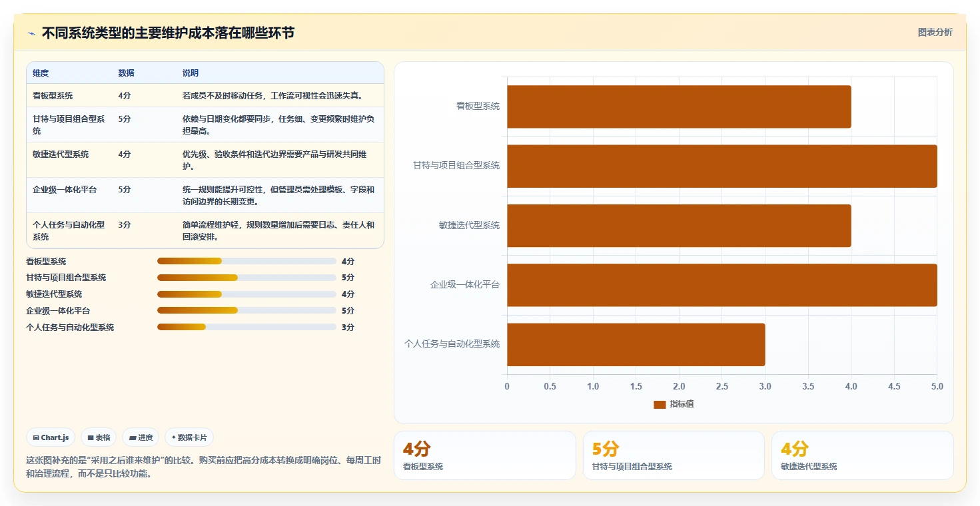Image resolution: width=980 pixels, height=506 pixels.
Task: Click table cell 企业级一体化平台
Action: coord(65,190)
